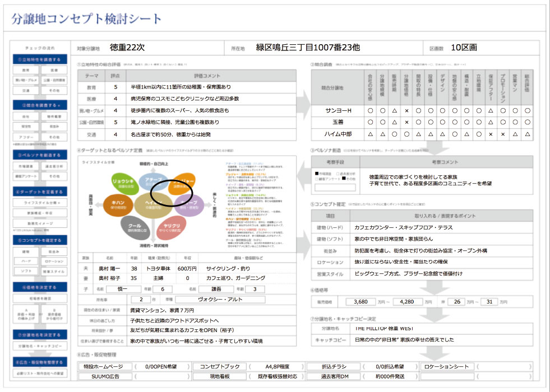Open the ⑧広告・販促物を整理する step header
Viewport: 550px width, 392px height.
[40, 362]
